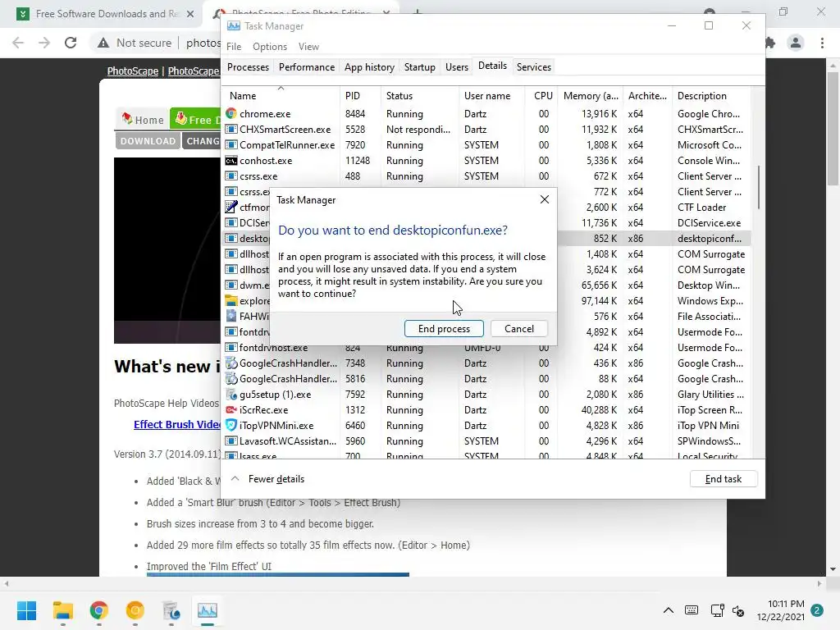Go back in Chrome browser
This screenshot has height=630, width=840.
coord(18,43)
